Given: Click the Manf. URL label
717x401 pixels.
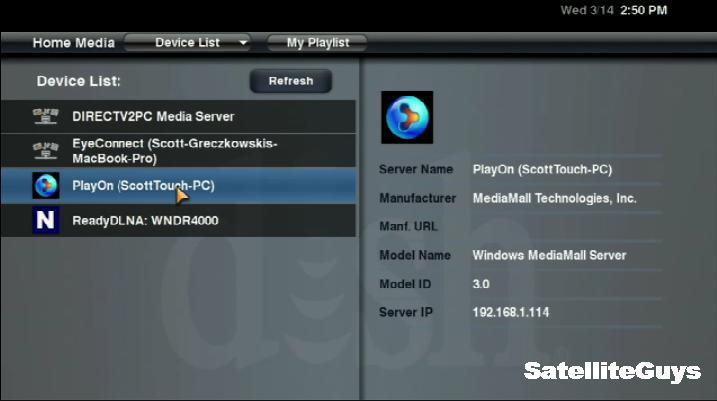Looking at the screenshot, I should click(x=408, y=226).
